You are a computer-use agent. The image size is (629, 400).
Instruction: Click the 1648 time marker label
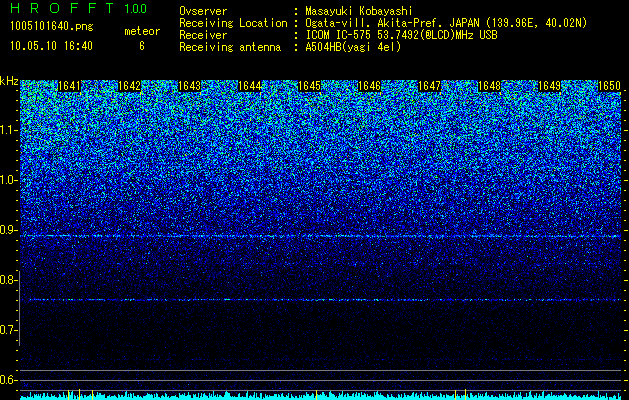pos(490,86)
